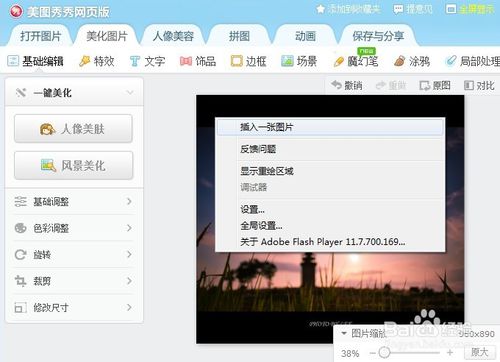The image size is (500, 362).
Task: Show the 原图 original image
Action: pyautogui.click(x=435, y=86)
